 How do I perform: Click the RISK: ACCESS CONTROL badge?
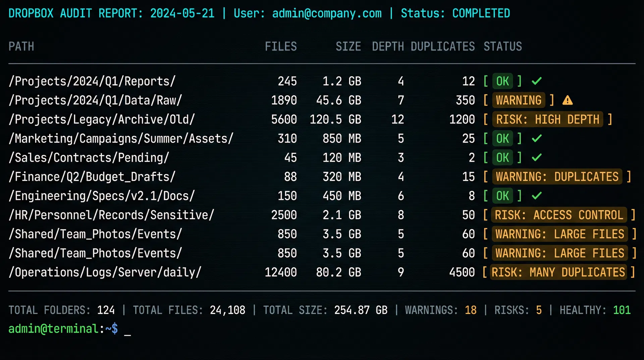pos(559,215)
